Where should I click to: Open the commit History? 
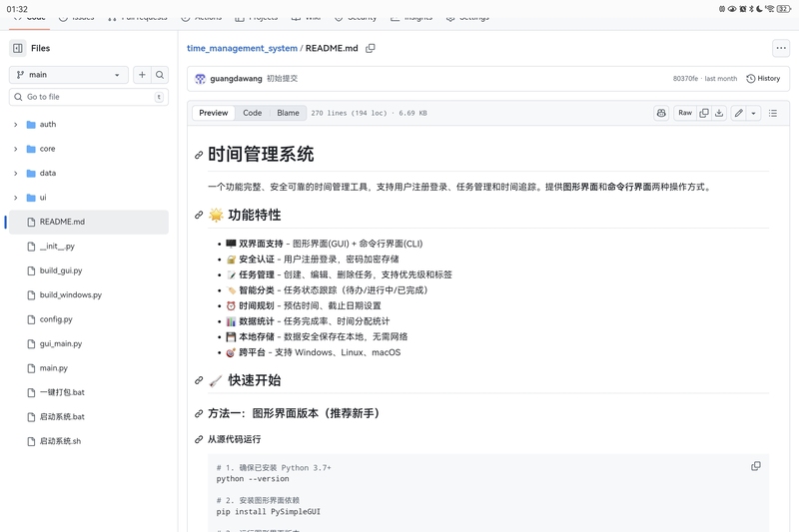(x=763, y=78)
